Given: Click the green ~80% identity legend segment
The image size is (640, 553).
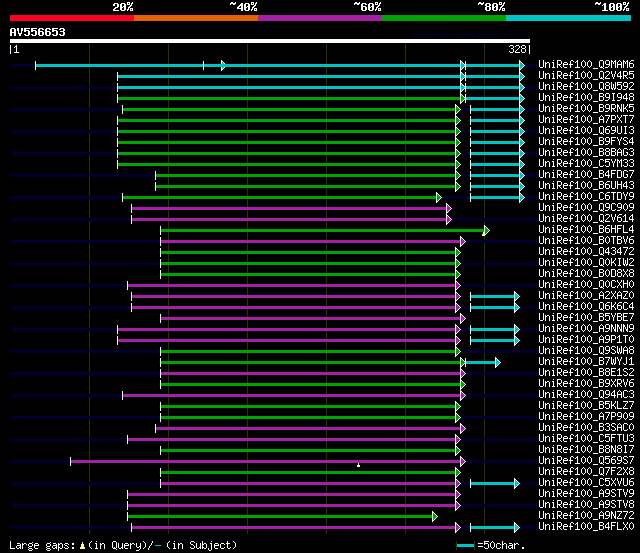Looking at the screenshot, I should pos(444,18).
